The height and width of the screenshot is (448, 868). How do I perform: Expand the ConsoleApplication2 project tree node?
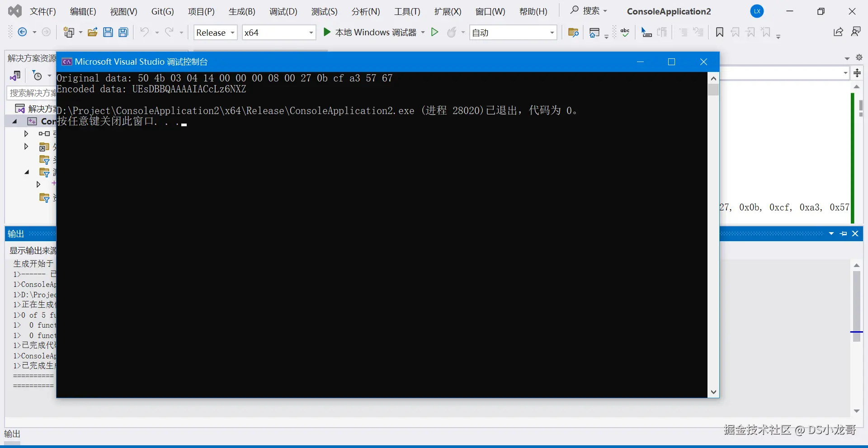tap(14, 121)
